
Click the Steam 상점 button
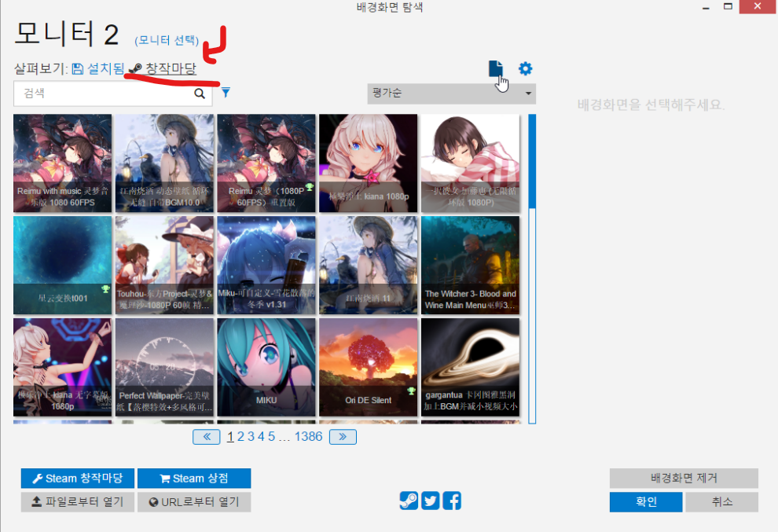194,479
